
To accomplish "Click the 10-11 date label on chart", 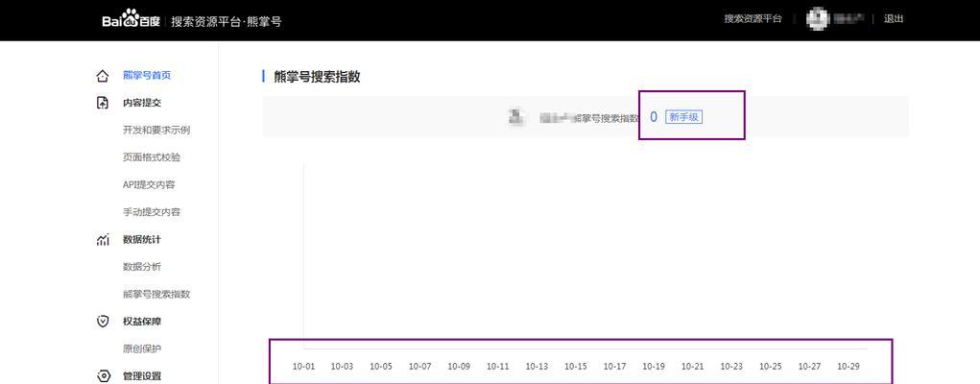I will pos(497,367).
